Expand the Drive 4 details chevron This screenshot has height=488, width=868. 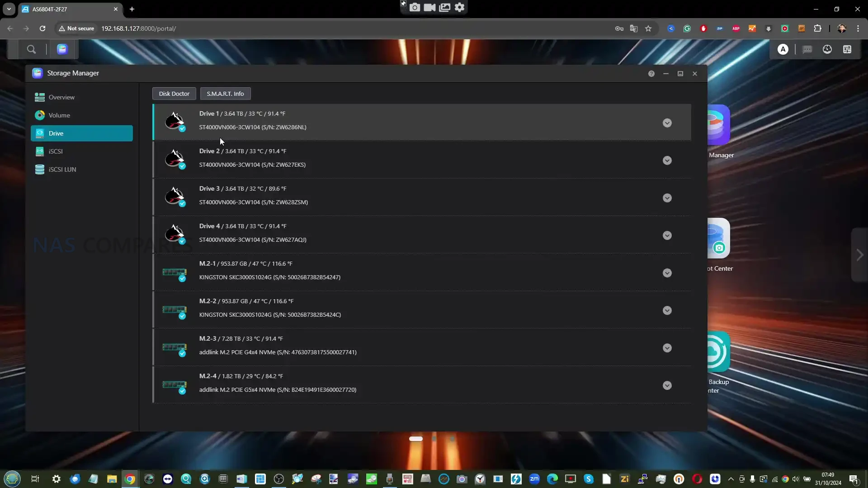(x=667, y=235)
